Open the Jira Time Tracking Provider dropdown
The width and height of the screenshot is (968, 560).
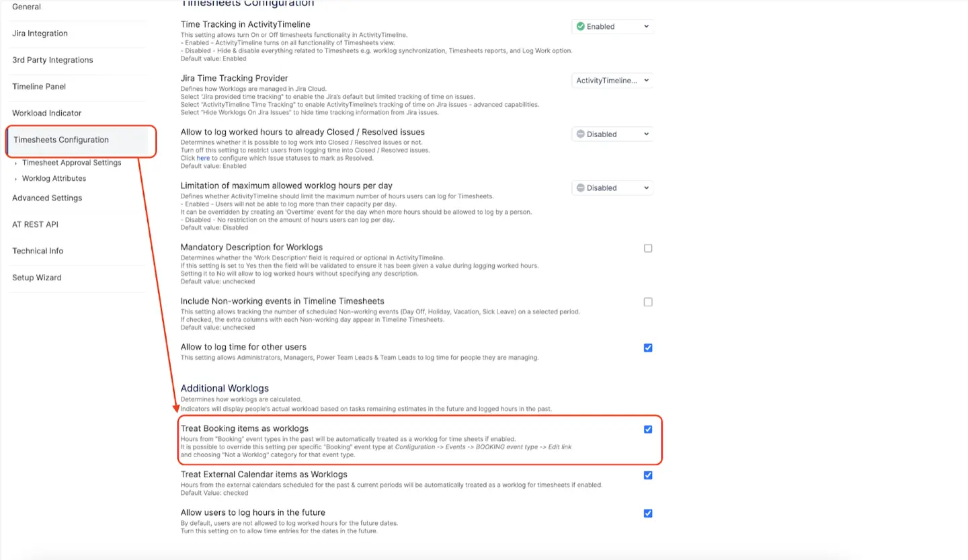coord(612,80)
